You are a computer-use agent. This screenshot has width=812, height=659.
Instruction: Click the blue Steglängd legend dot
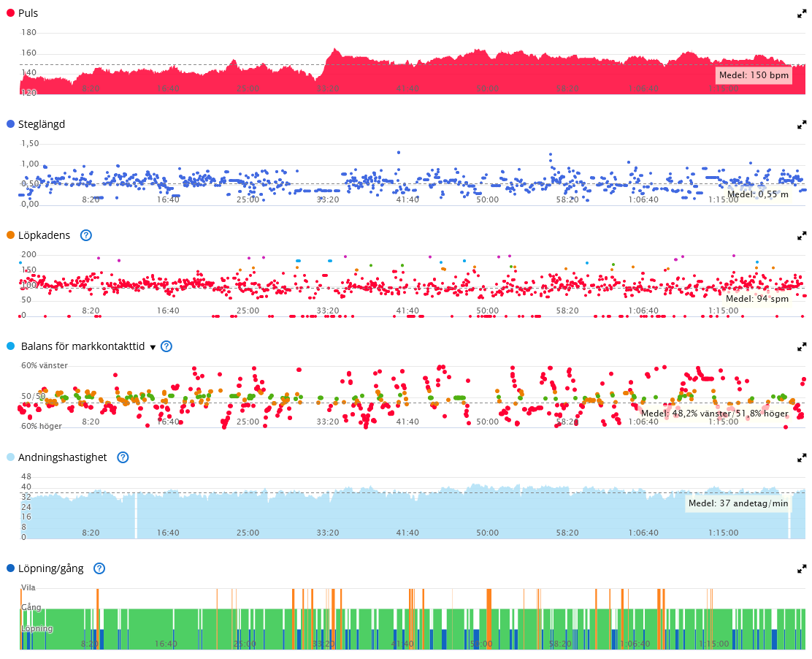coord(10,123)
